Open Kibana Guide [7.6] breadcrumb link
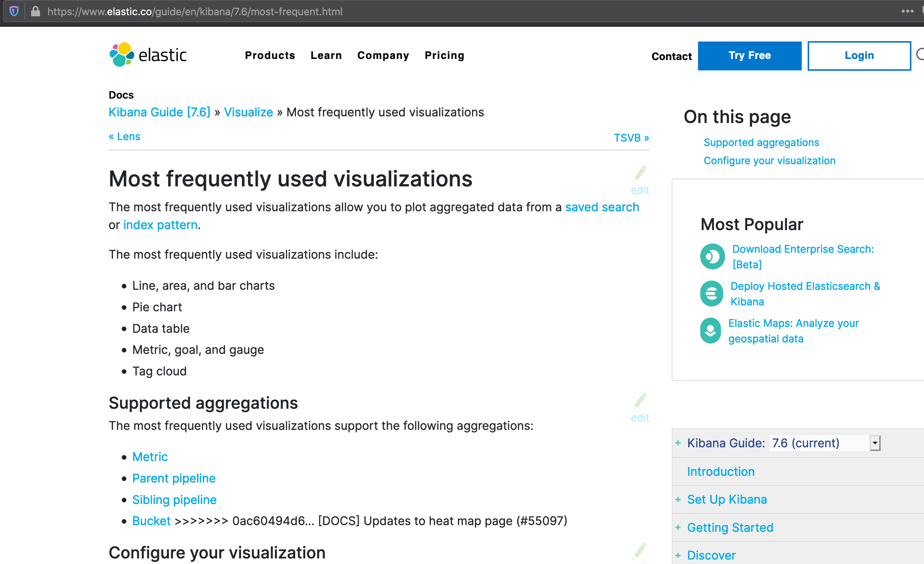 point(159,112)
